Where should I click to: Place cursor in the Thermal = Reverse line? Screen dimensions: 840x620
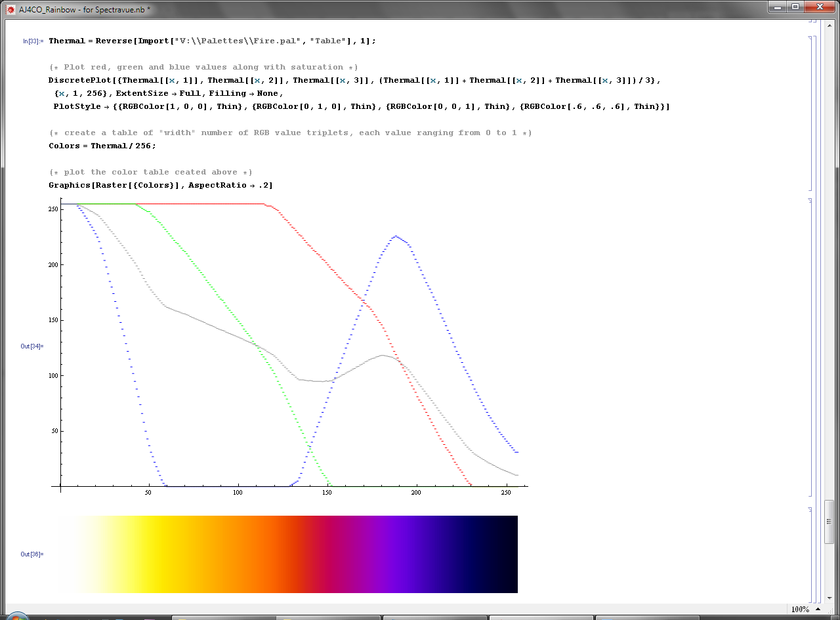(211, 41)
